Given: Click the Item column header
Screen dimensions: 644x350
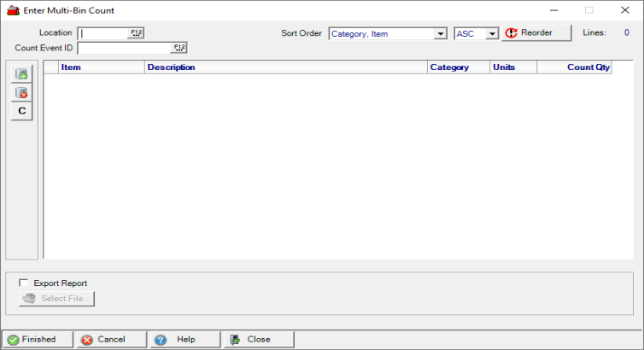Looking at the screenshot, I should pyautogui.click(x=101, y=67).
